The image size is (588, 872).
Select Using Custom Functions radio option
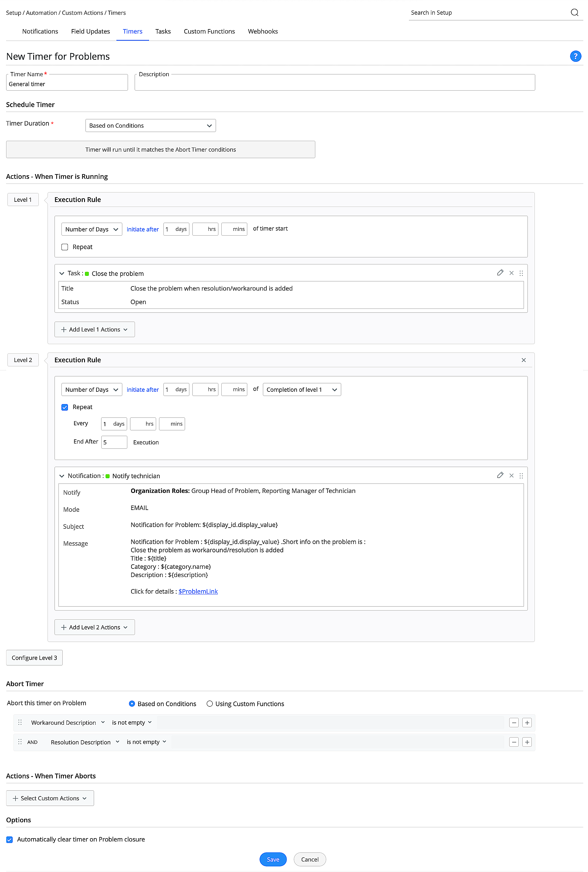click(210, 703)
